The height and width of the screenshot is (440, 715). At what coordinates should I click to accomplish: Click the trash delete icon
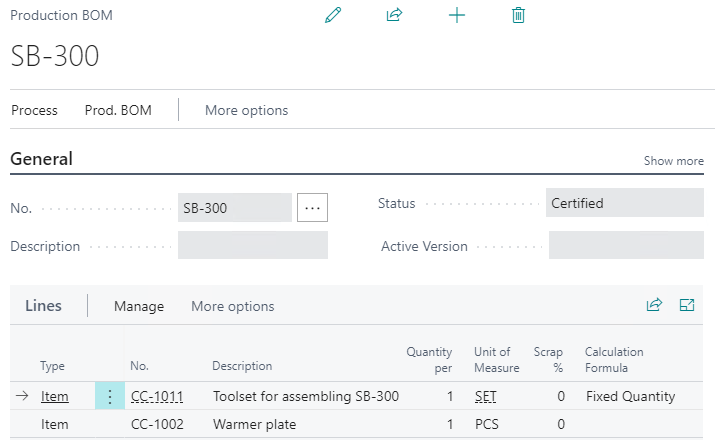(x=518, y=15)
